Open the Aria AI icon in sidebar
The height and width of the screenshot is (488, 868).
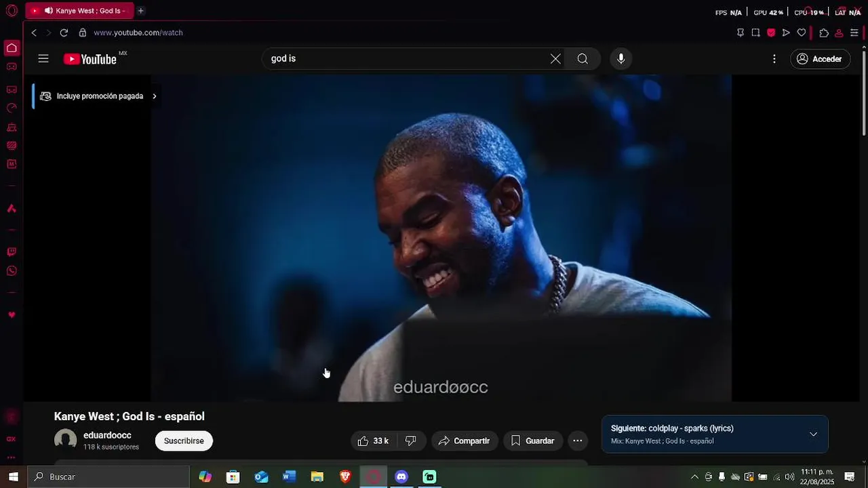pos(12,209)
